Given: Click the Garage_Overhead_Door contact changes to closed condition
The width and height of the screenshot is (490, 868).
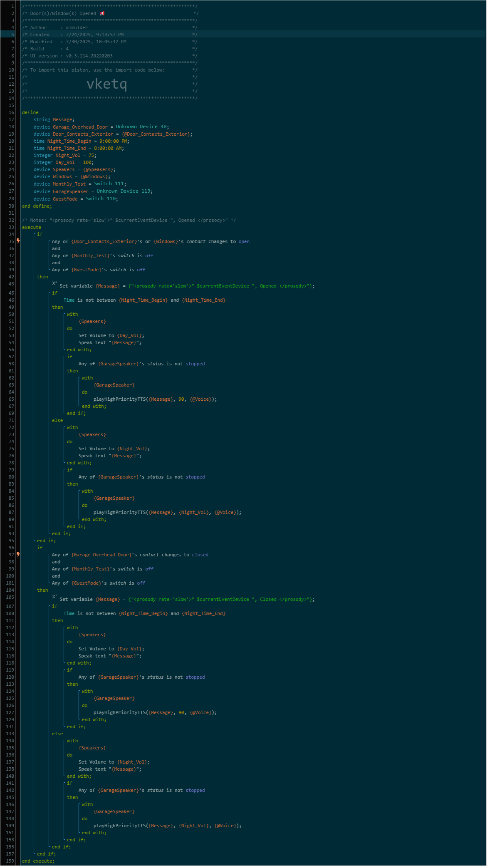Looking at the screenshot, I should tap(130, 555).
